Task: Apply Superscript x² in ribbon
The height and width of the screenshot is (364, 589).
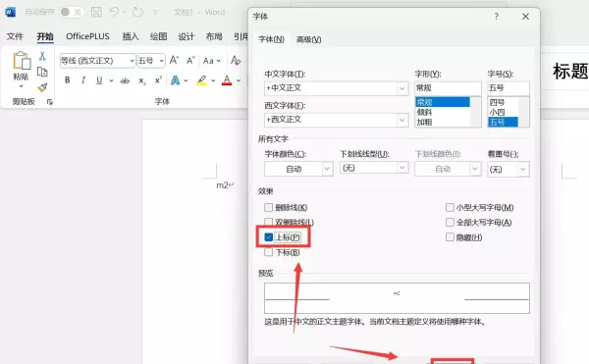Action: click(x=158, y=79)
